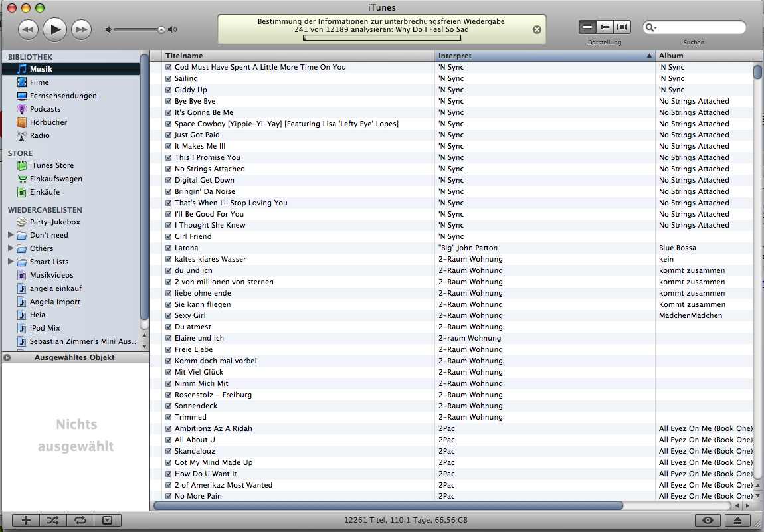Switch to grouped album view

605,27
